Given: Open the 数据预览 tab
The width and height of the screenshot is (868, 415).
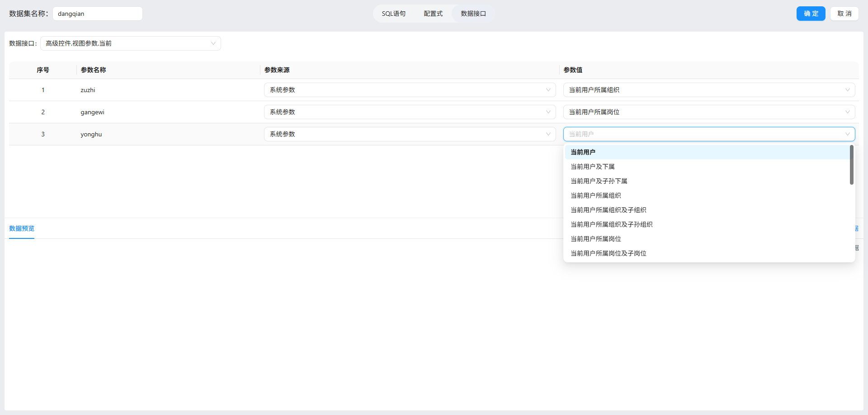Looking at the screenshot, I should click(22, 228).
